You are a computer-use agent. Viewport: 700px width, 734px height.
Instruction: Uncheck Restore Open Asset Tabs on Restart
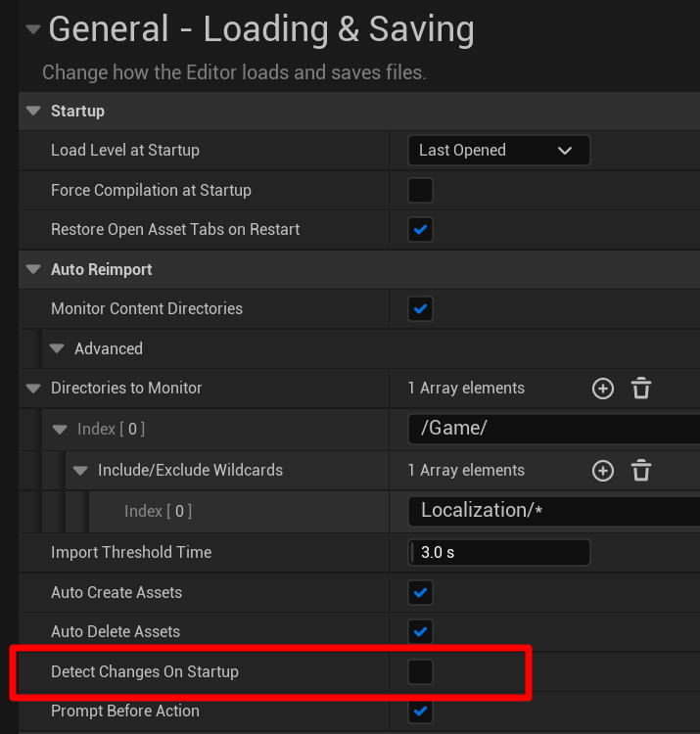pyautogui.click(x=420, y=229)
